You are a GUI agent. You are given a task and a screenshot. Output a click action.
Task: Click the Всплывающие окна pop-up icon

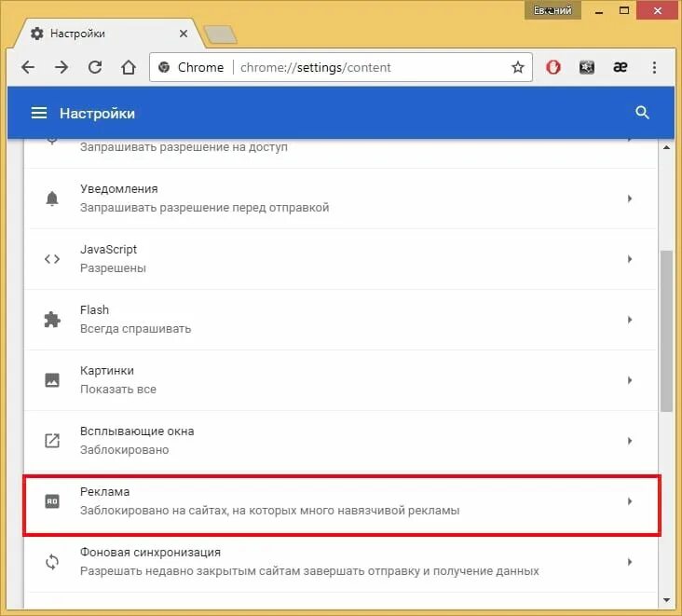[x=52, y=441]
